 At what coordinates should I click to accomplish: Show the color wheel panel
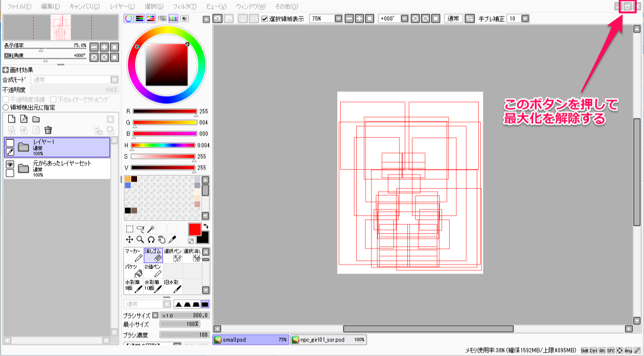coord(129,18)
